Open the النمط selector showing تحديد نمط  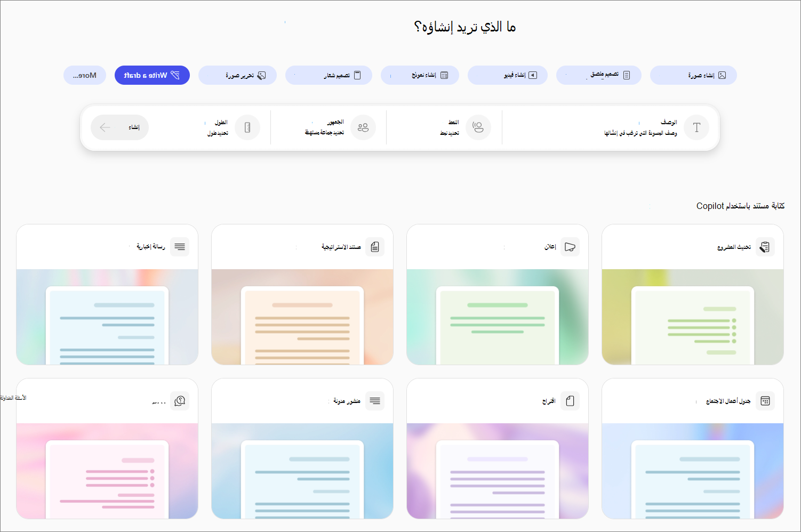point(444,127)
